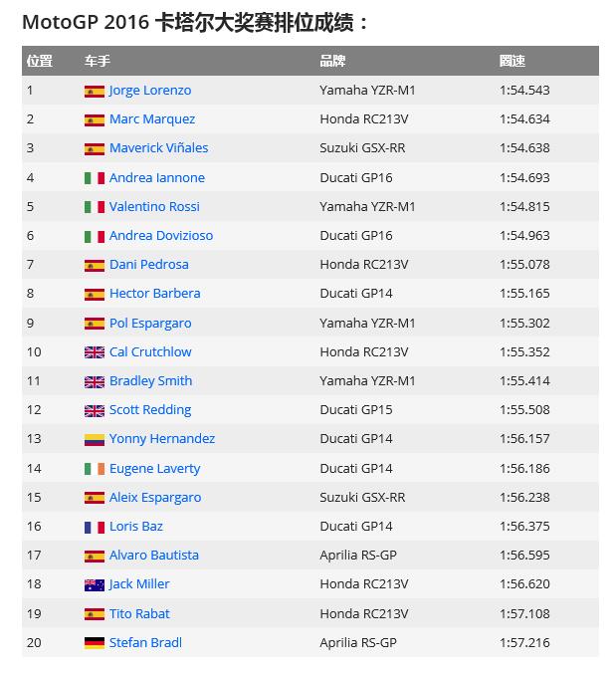Click the 圈速 column header
Screen dimensions: 616x675
[x=512, y=61]
